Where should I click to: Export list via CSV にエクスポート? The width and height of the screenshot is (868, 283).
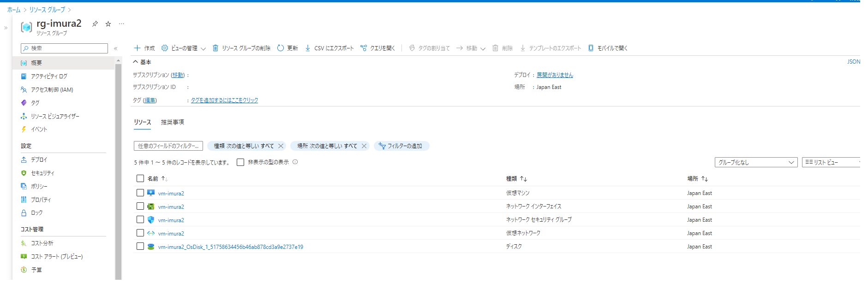[329, 48]
